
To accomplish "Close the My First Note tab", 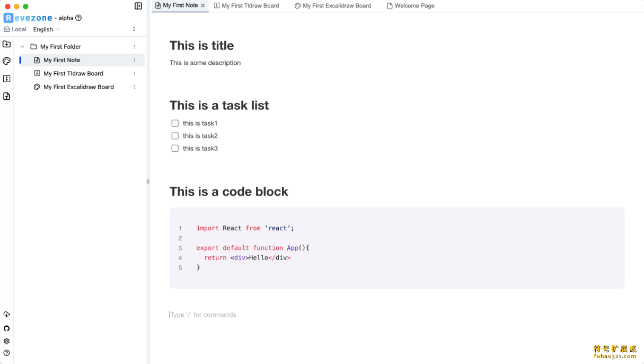I will (203, 5).
